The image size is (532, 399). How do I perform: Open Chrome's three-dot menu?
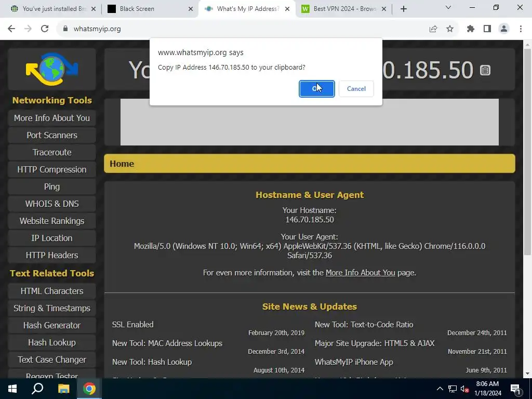521,29
